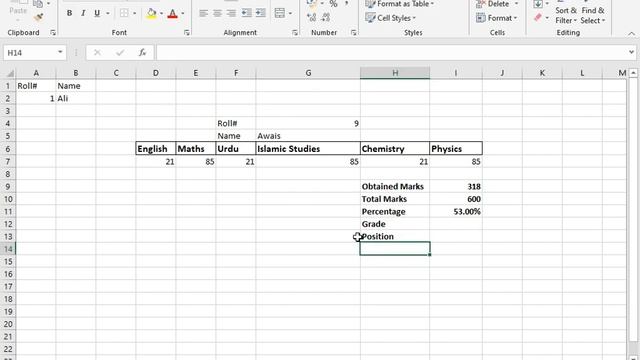The width and height of the screenshot is (640, 360).
Task: Increase indent
Action: (x=260, y=13)
